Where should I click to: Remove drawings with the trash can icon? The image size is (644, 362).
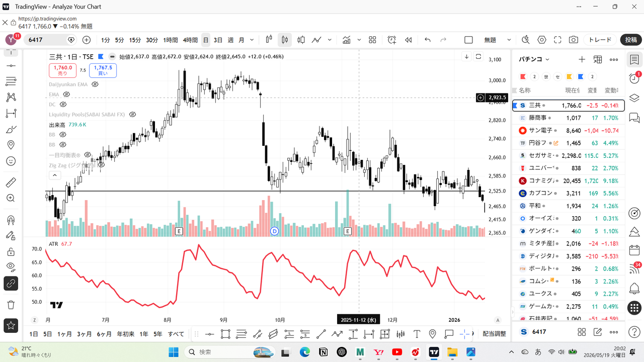coord(11,305)
